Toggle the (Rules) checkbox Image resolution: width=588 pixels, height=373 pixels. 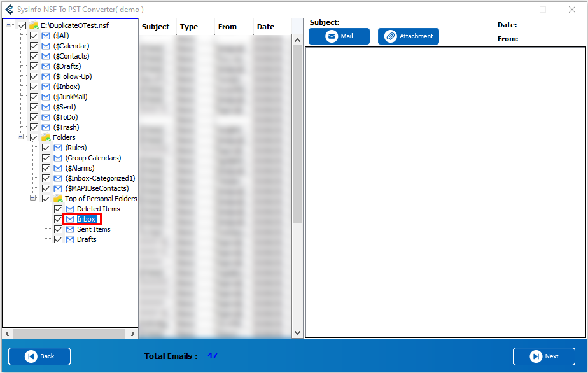(46, 148)
